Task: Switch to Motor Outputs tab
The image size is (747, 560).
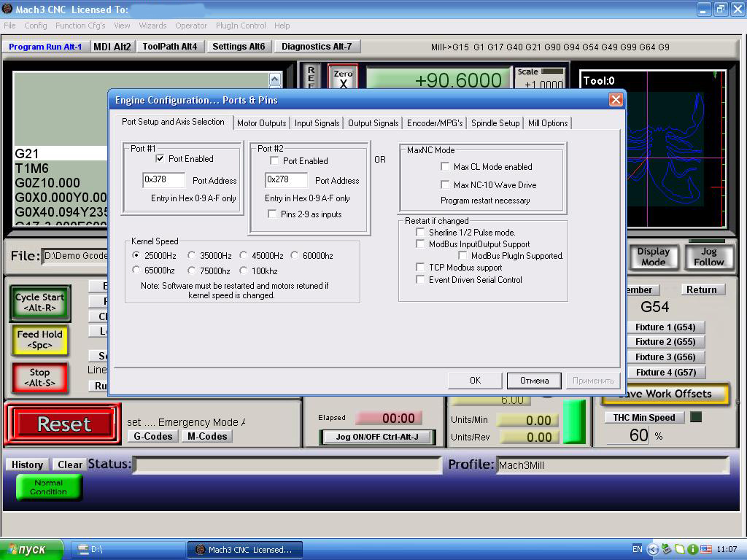Action: click(x=262, y=122)
